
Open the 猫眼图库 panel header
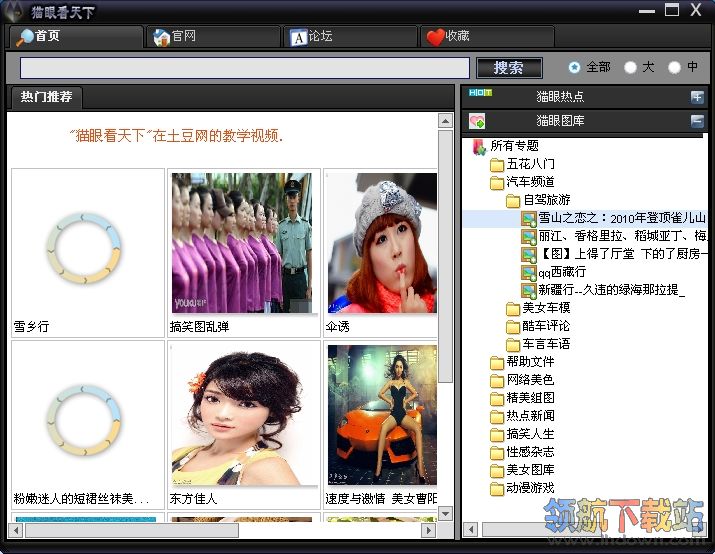[x=584, y=121]
